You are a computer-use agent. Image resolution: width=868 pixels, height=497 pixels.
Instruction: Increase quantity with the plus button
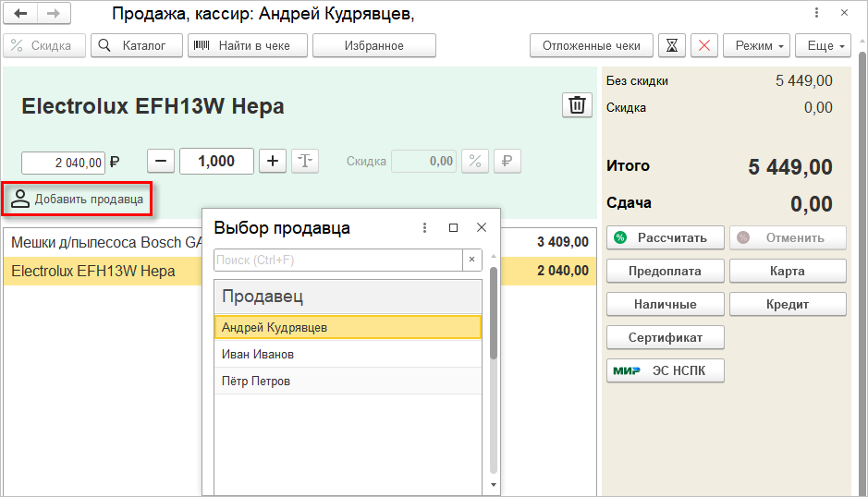(x=272, y=161)
